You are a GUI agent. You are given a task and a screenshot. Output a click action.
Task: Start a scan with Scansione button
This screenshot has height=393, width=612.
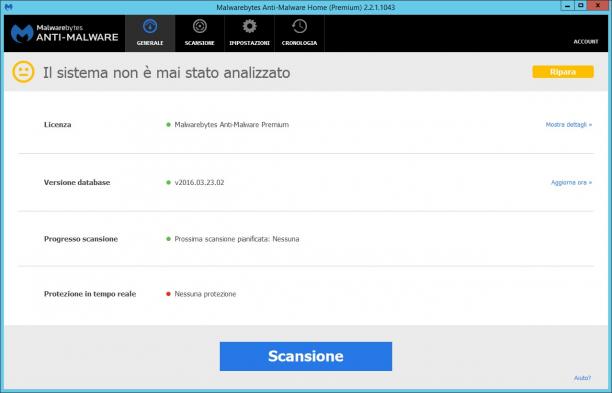click(x=306, y=356)
